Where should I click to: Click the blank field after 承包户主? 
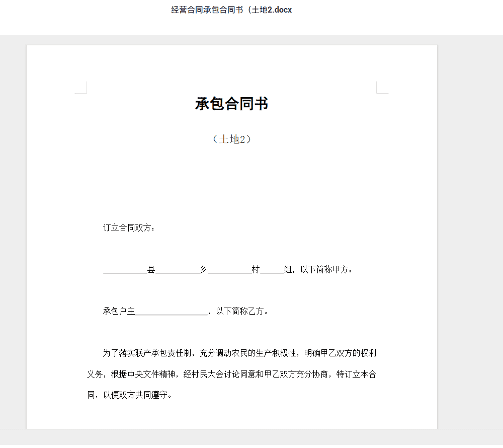click(172, 311)
